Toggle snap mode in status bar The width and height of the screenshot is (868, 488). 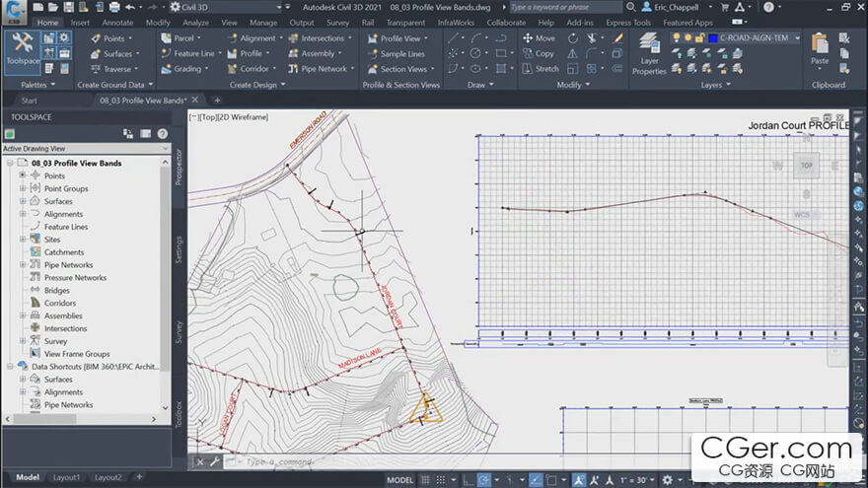[x=441, y=480]
